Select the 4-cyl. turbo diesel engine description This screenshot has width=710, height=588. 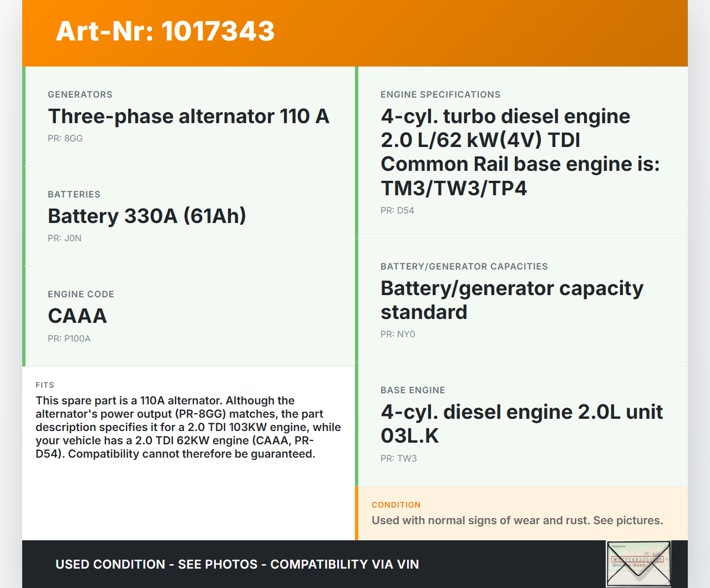(520, 152)
